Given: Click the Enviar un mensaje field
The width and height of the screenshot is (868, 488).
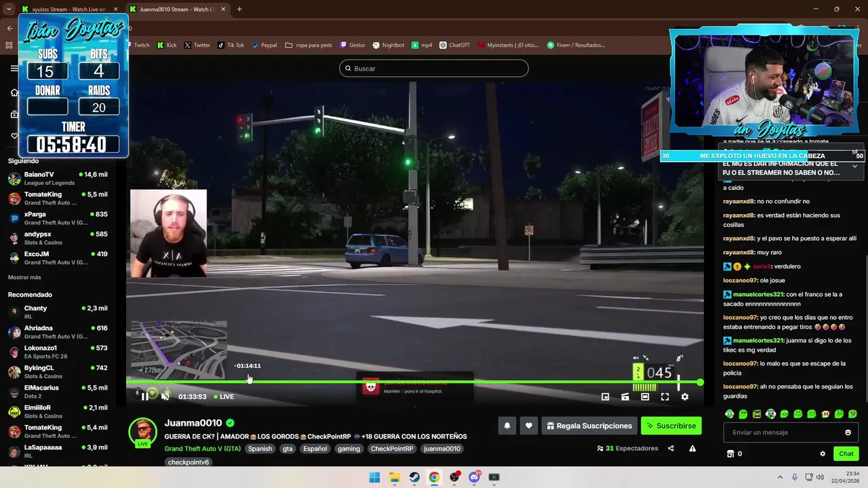Looking at the screenshot, I should pos(790,432).
